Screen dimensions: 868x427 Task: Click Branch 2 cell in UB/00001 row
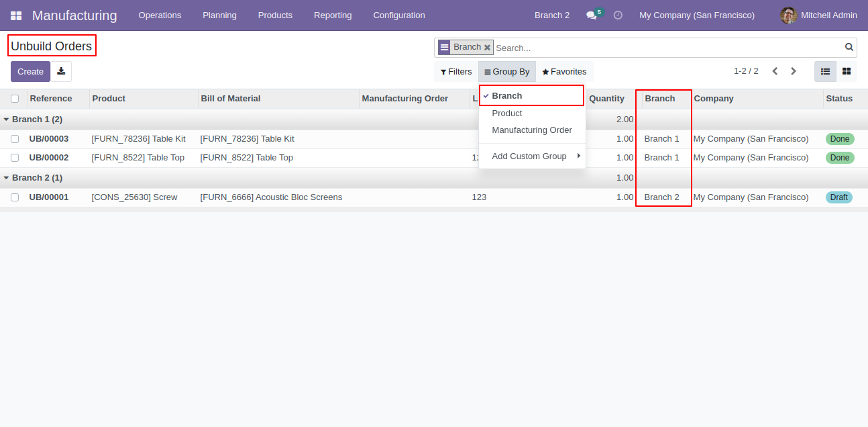pos(662,197)
